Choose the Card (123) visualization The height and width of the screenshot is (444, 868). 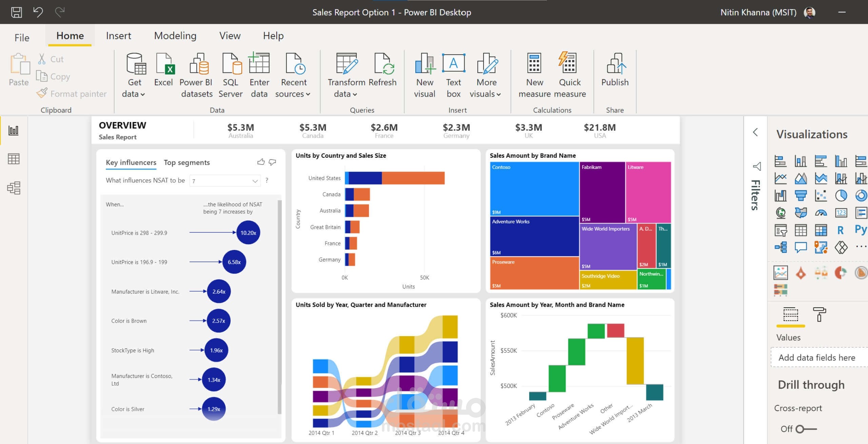click(x=841, y=213)
